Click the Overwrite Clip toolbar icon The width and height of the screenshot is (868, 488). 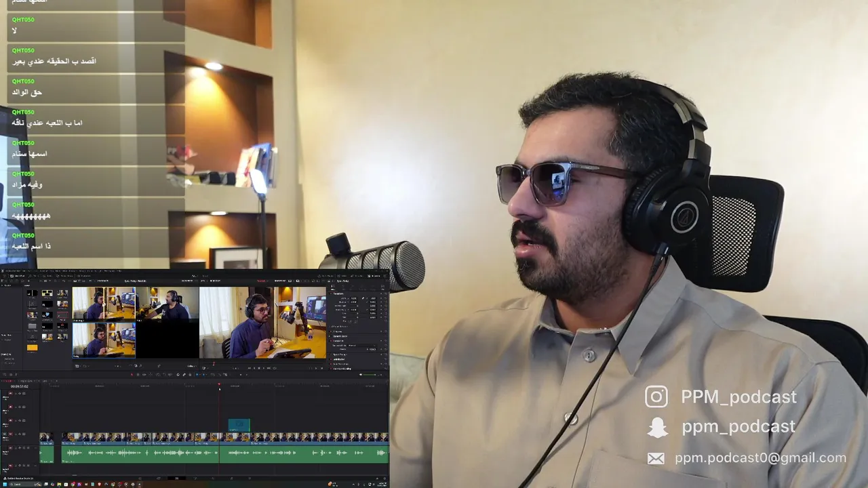tap(164, 375)
